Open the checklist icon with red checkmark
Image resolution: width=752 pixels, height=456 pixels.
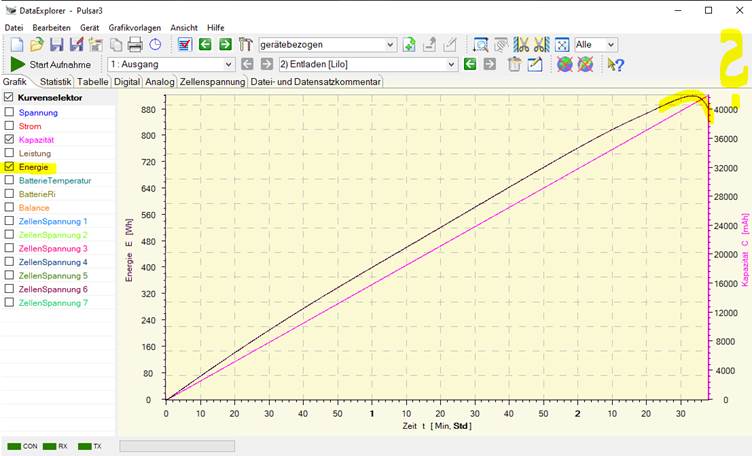pos(185,45)
